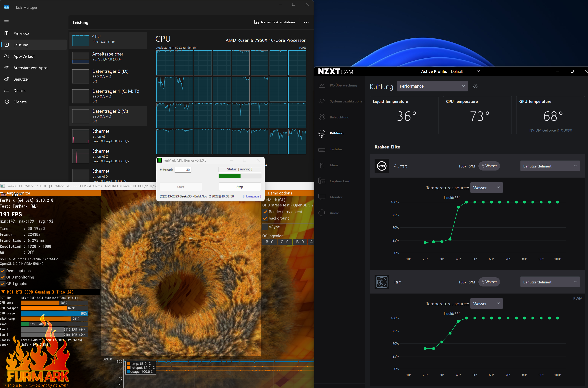Click the App-Verlauf history icon

(x=7, y=56)
